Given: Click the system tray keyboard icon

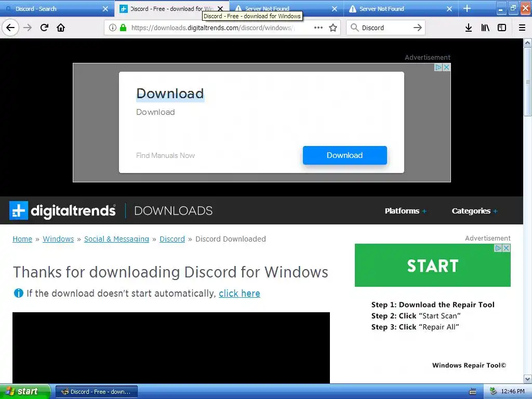Looking at the screenshot, I should [x=473, y=392].
